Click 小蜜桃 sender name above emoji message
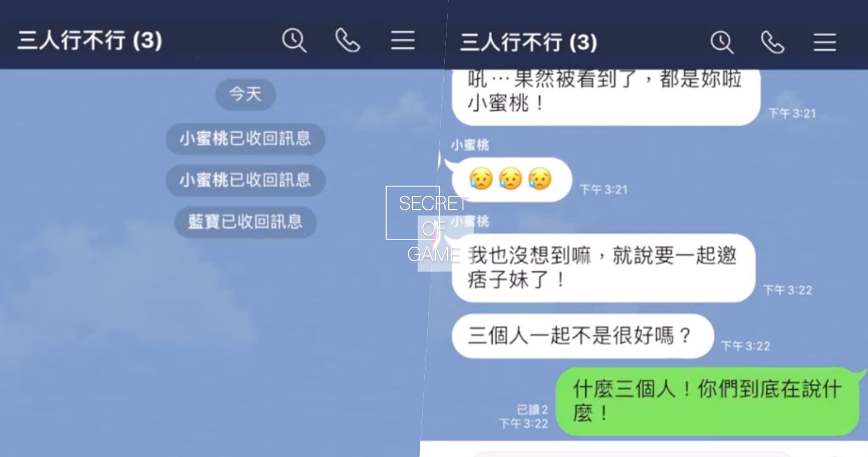The height and width of the screenshot is (457, 868). coord(470,145)
